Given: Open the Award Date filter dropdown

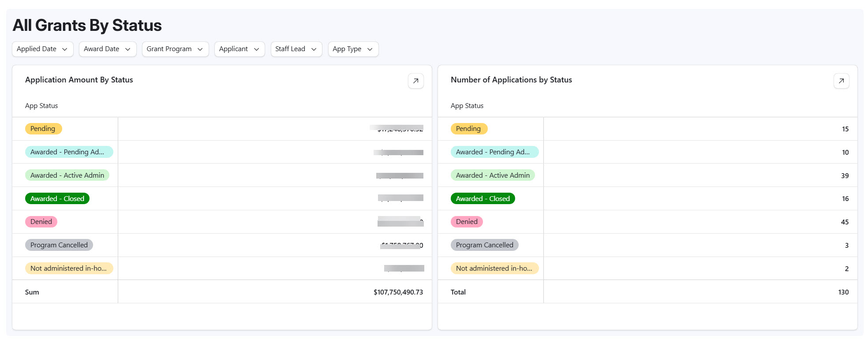Looking at the screenshot, I should [108, 49].
